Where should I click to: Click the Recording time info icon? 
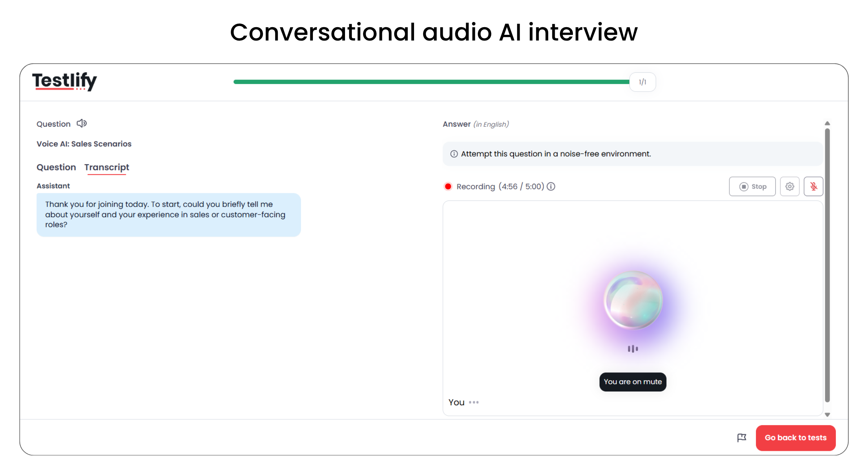point(551,186)
